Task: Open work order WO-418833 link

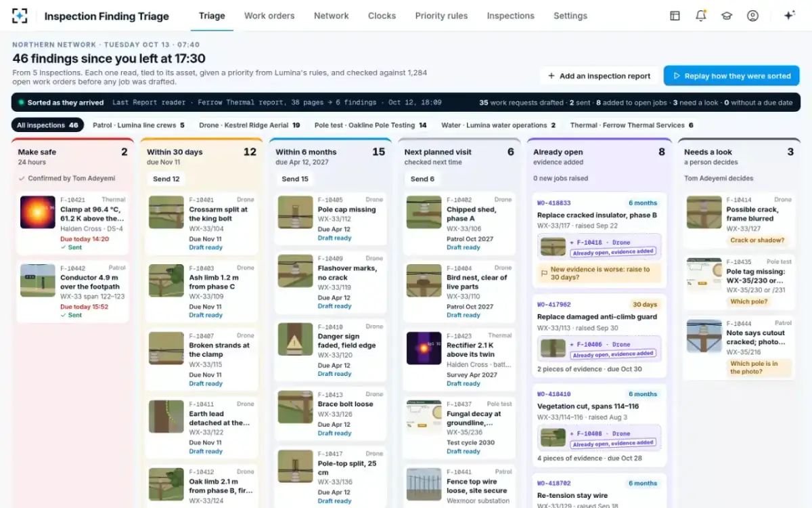Action: (554, 203)
